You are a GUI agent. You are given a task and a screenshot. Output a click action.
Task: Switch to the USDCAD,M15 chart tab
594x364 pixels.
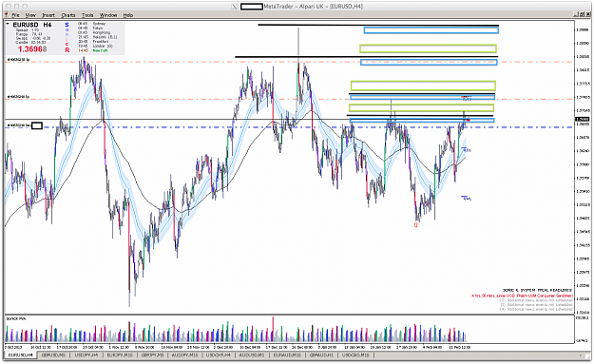click(355, 355)
